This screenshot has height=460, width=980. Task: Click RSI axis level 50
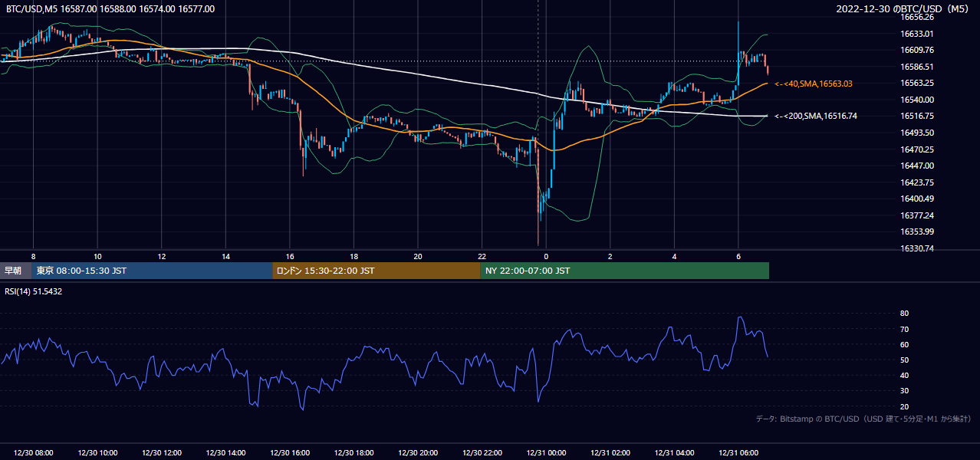pos(905,360)
